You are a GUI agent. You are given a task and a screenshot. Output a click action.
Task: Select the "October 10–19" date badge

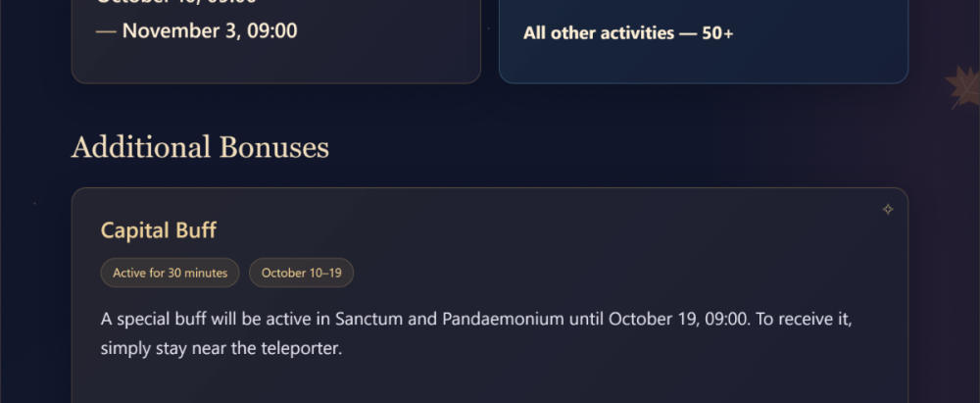point(301,273)
